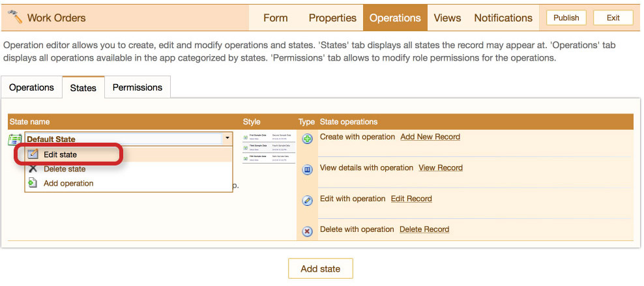Viewport: 644px width, 286px height.
Task: Click the red X Delete operation icon
Action: (x=308, y=231)
